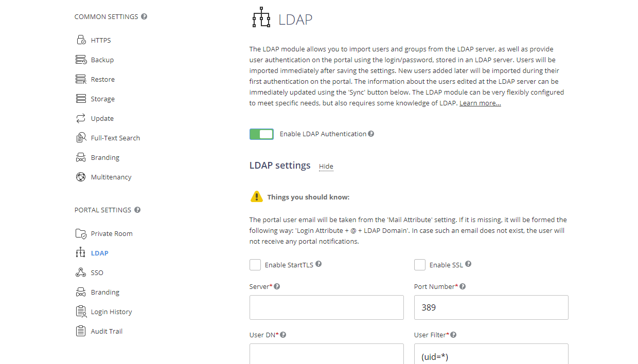638x364 pixels.
Task: Click the Full-Text Search magnifier icon
Action: (81, 137)
